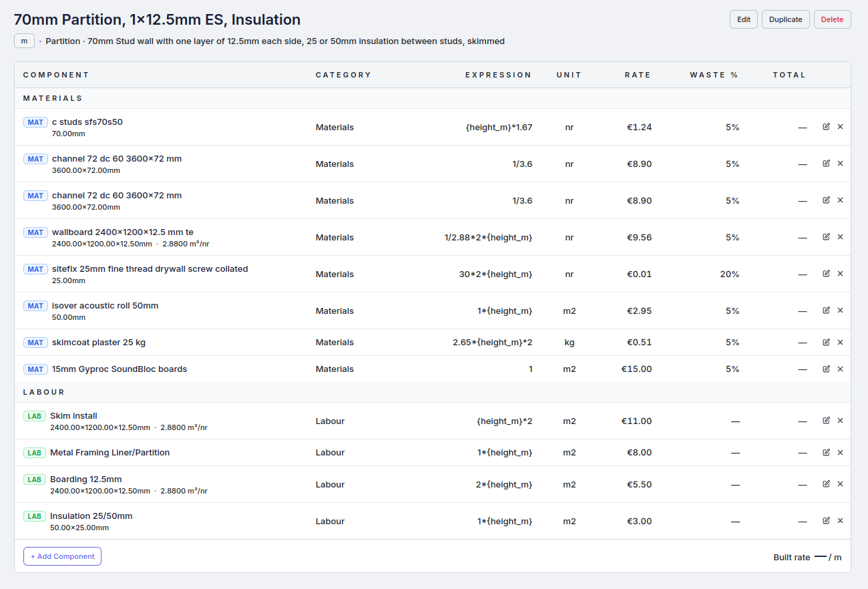This screenshot has height=589, width=868.
Task: Click the Component column header
Action: [56, 75]
